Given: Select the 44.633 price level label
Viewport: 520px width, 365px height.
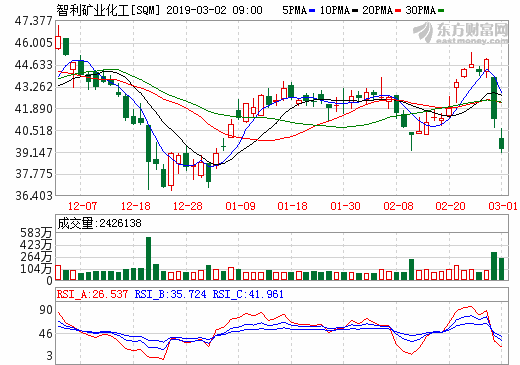Looking at the screenshot, I should 34,65.
